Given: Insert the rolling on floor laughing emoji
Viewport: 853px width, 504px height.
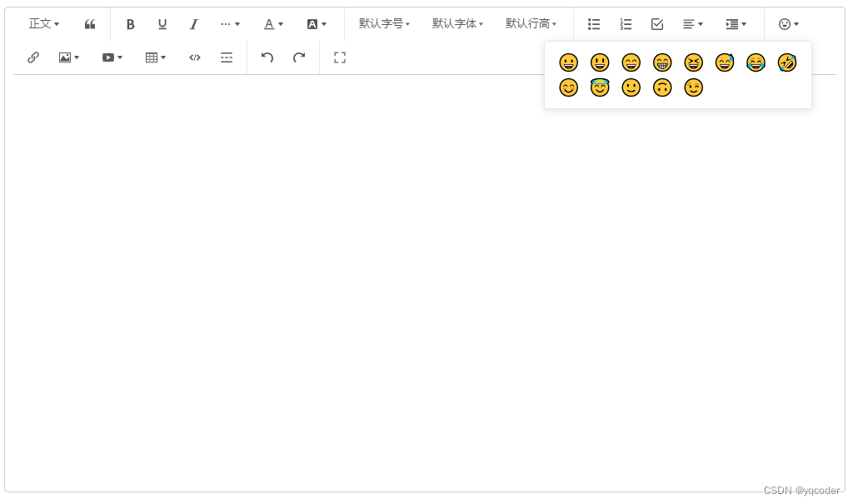Looking at the screenshot, I should 787,62.
